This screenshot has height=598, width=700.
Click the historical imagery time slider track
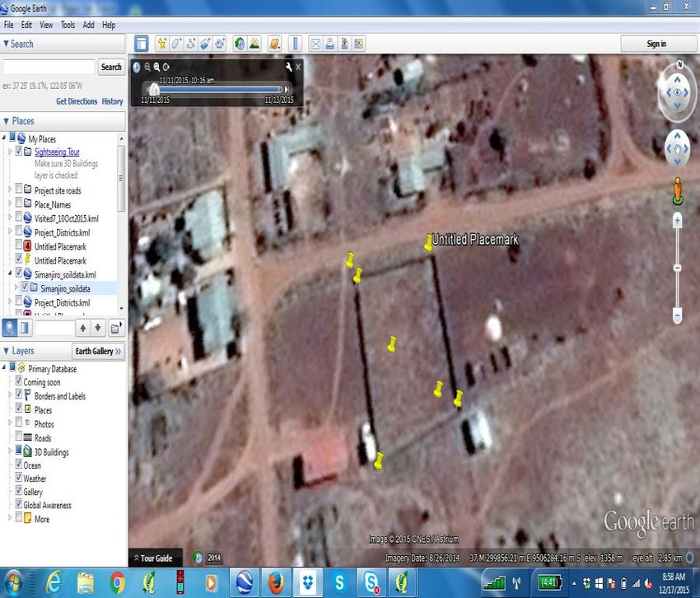[x=216, y=89]
